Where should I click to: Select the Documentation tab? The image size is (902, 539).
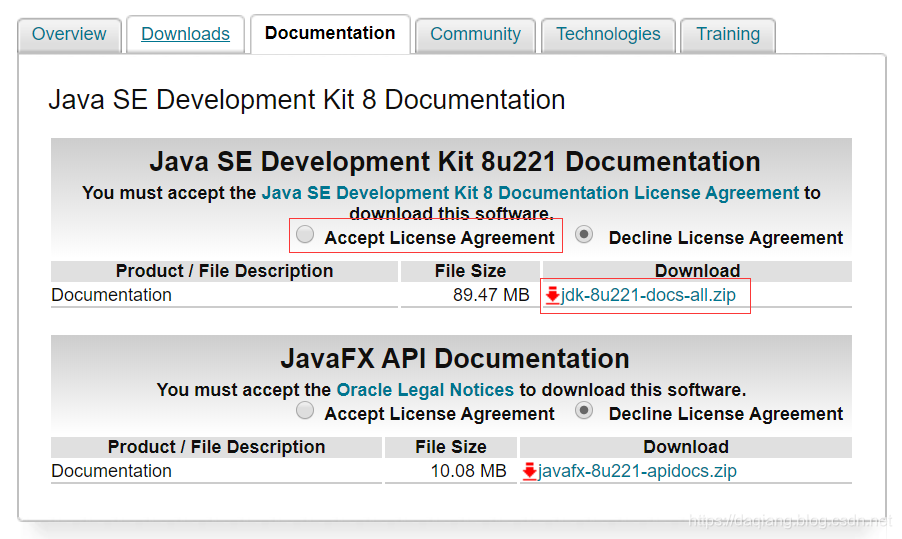pos(330,33)
